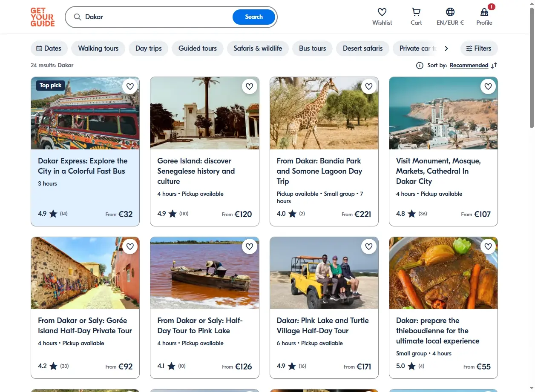Open From Dakar: Bandia Park title link
Viewport: 535px width, 392px height.
click(x=319, y=171)
